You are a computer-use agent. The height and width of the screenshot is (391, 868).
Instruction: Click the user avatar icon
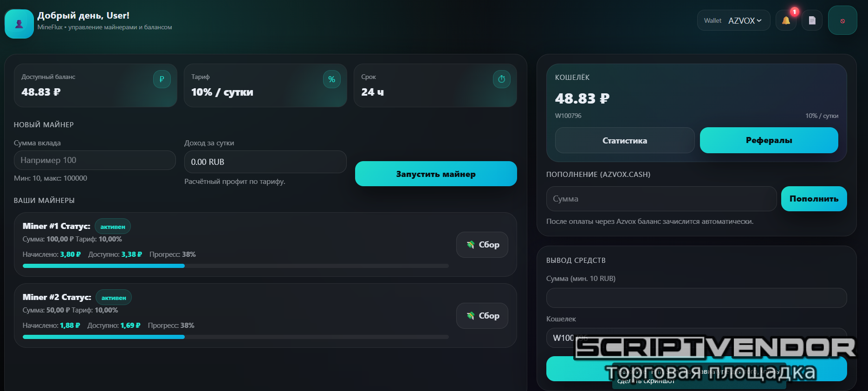tap(19, 24)
